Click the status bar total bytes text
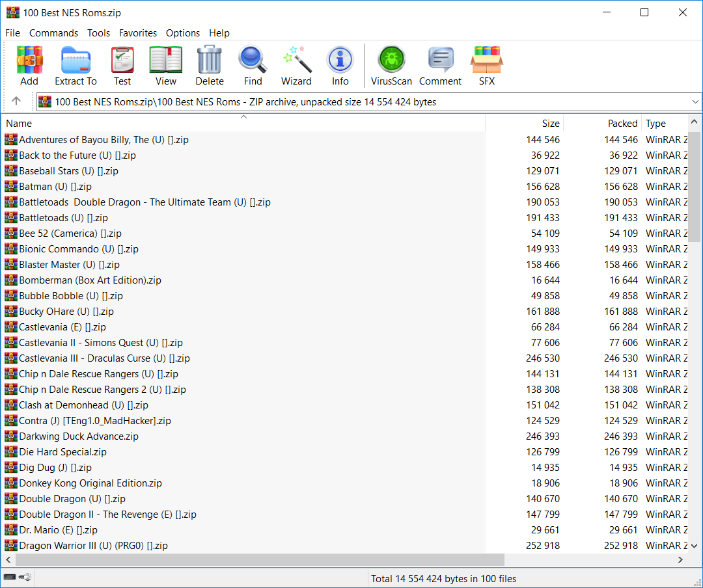The image size is (703, 588). point(443,579)
